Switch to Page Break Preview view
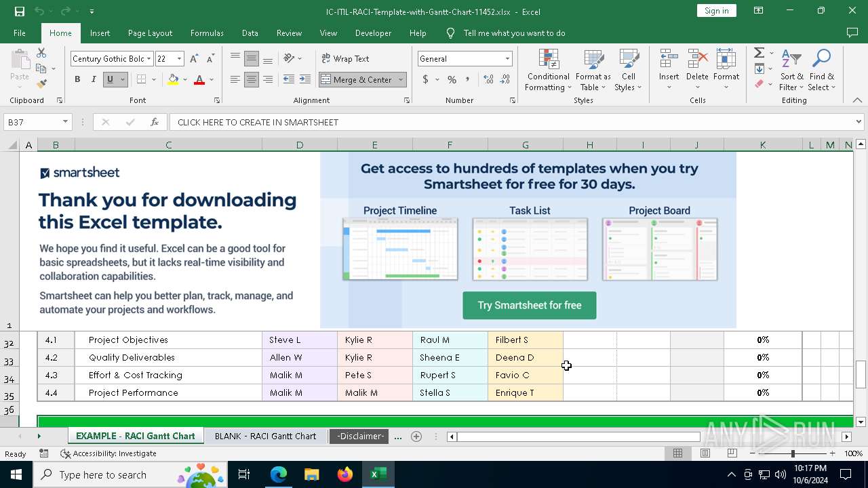This screenshot has width=868, height=488. click(x=732, y=453)
